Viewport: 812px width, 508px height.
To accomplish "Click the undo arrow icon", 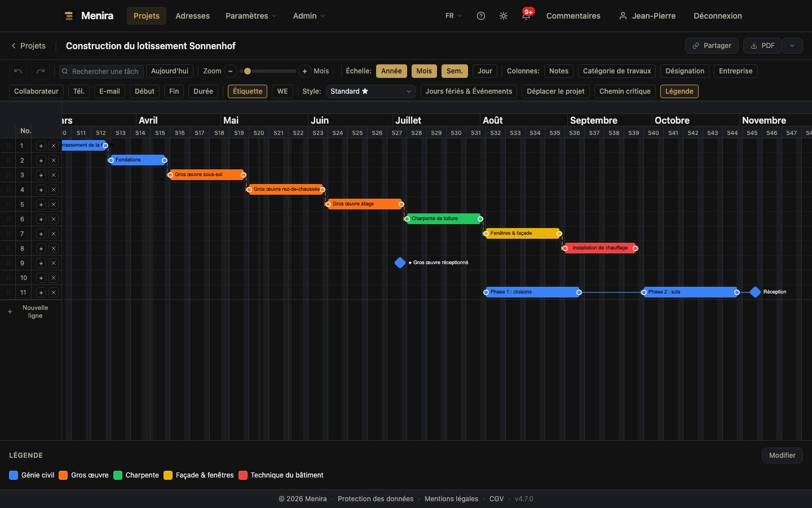I will (x=18, y=71).
